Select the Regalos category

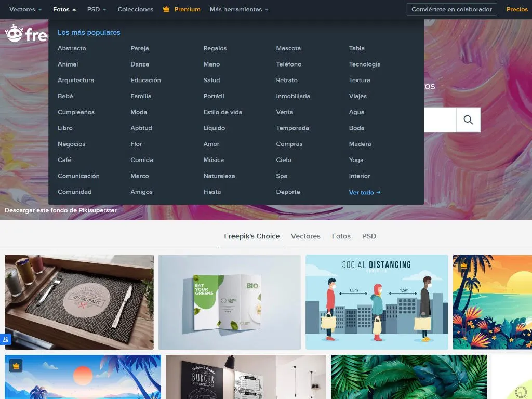215,48
